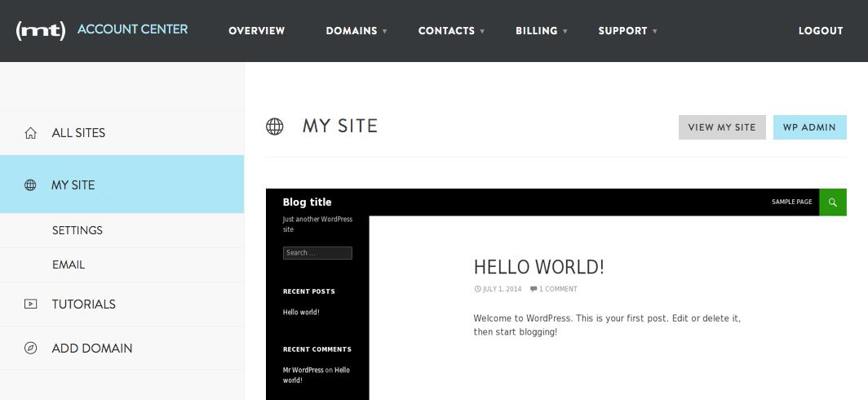Click the Recent Posts widget heading

tap(309, 291)
